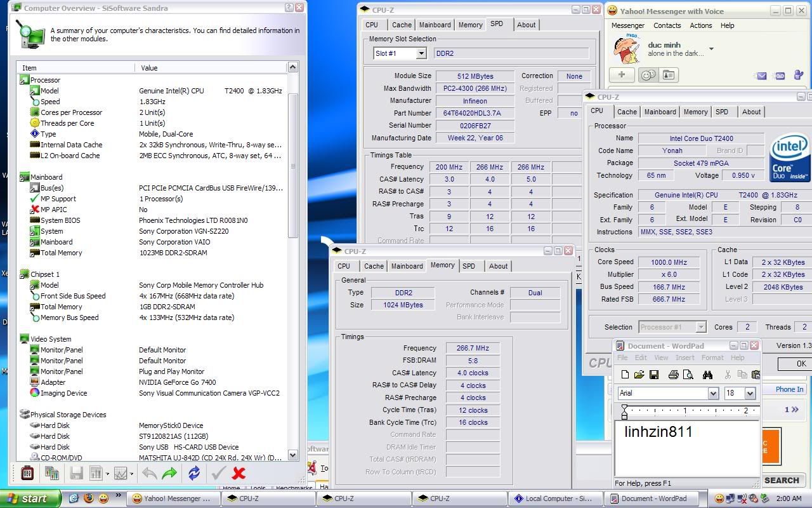
Task: Open the Contacts menu in Yahoo Messenger
Action: [x=667, y=25]
